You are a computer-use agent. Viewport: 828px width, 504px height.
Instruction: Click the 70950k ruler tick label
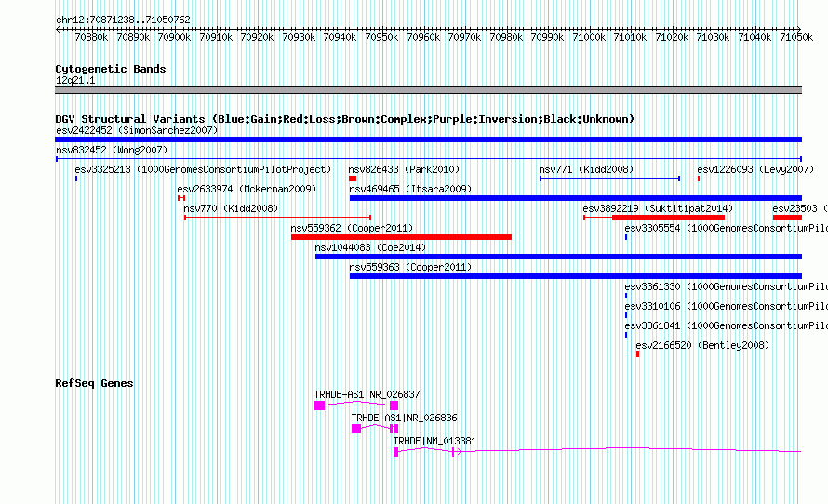(x=381, y=37)
